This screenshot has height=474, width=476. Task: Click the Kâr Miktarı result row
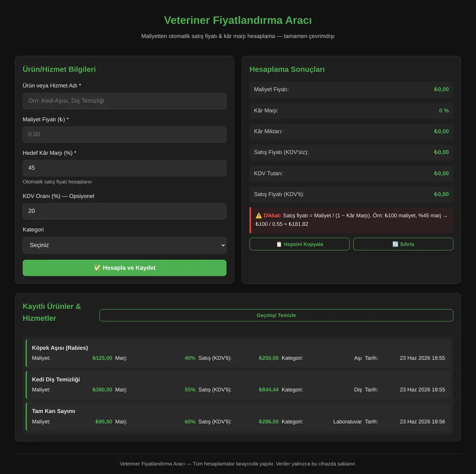pos(351,131)
